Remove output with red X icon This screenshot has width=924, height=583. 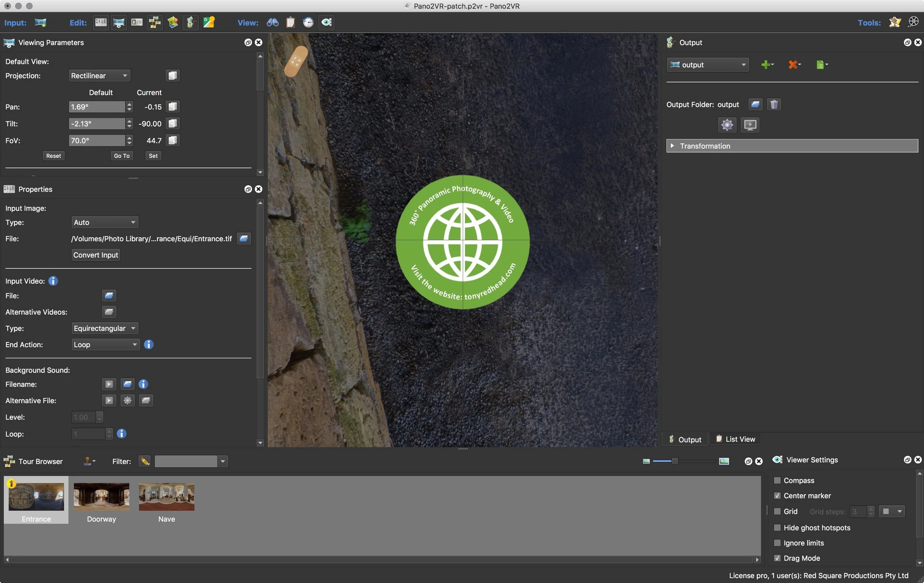[794, 64]
